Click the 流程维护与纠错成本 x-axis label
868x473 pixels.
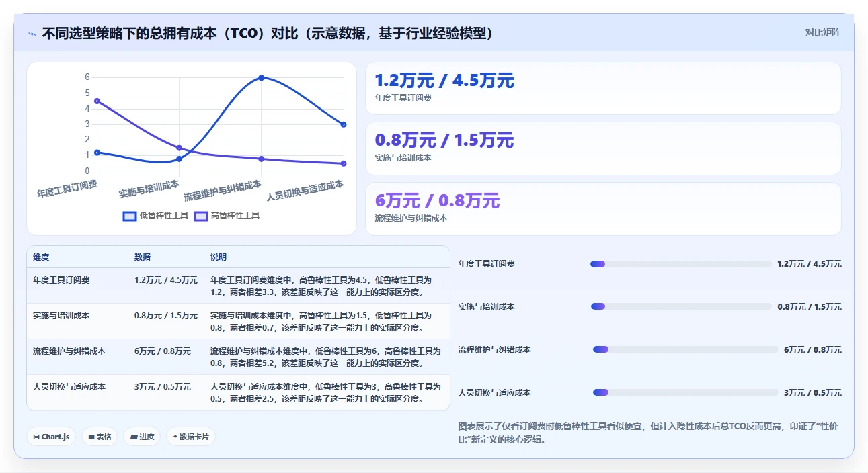[223, 191]
